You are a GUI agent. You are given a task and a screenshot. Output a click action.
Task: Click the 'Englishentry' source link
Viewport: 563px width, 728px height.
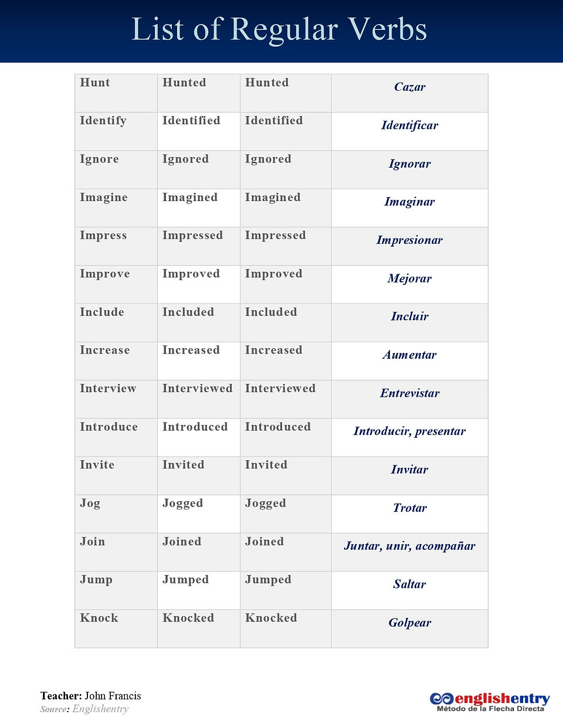(x=100, y=709)
